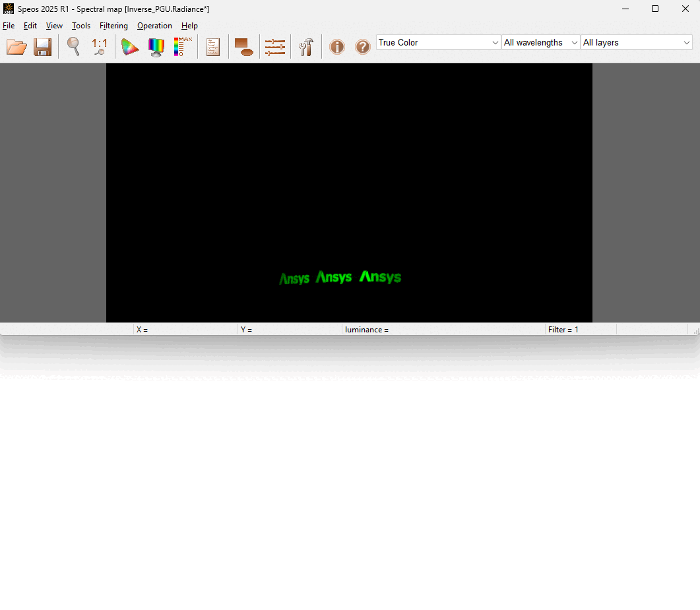Select the rectangle and ellipse shapes tool

(x=243, y=47)
